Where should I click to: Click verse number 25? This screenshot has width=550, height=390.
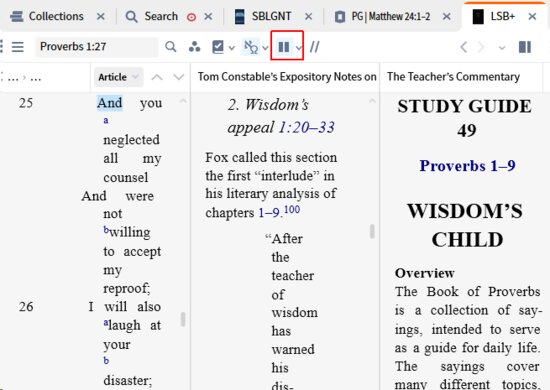tap(26, 103)
